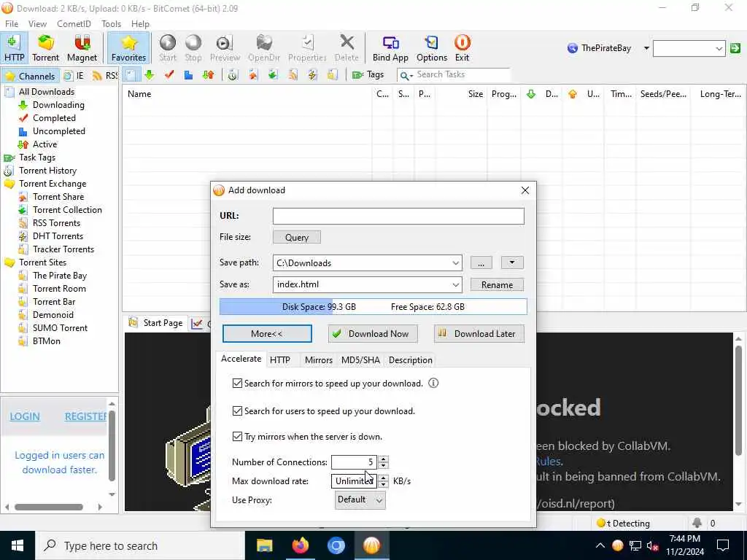Click the LOGIN link

pyautogui.click(x=25, y=416)
